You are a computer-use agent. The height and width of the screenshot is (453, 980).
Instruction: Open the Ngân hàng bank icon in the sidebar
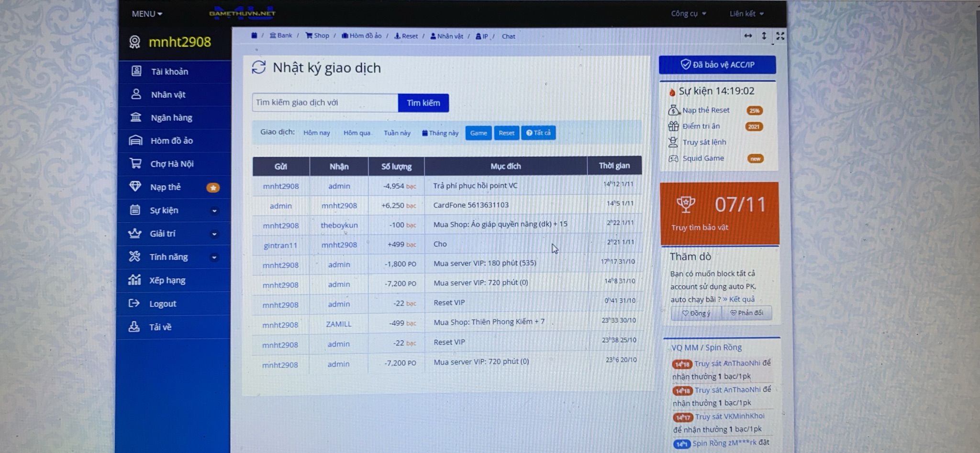point(136,117)
